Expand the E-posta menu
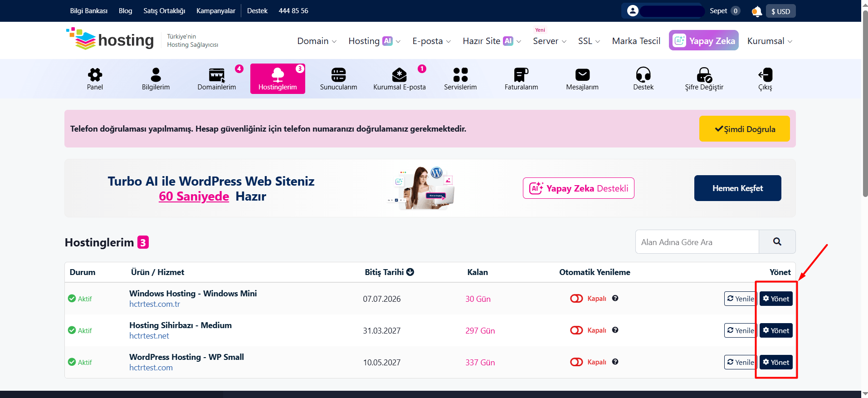The image size is (868, 398). point(431,41)
